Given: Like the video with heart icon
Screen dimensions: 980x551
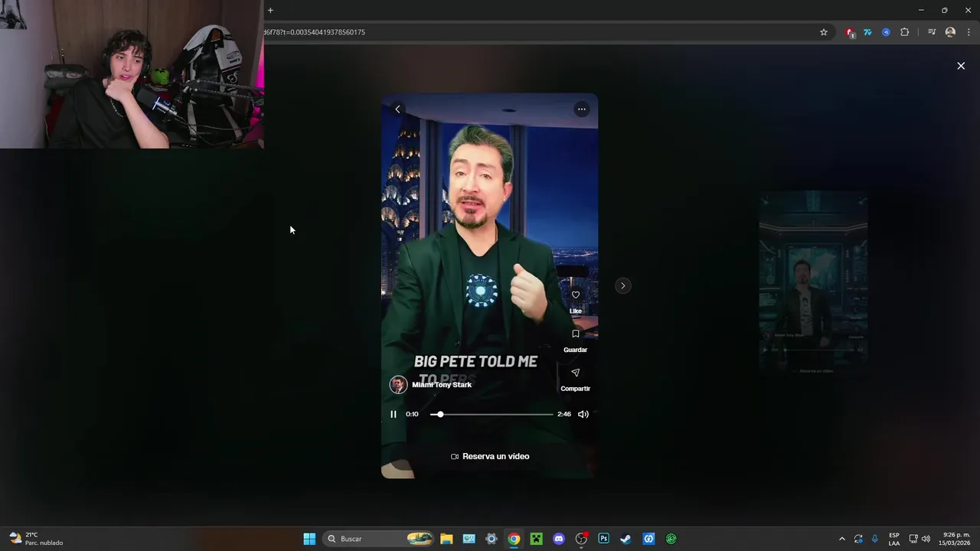Looking at the screenshot, I should (x=576, y=295).
